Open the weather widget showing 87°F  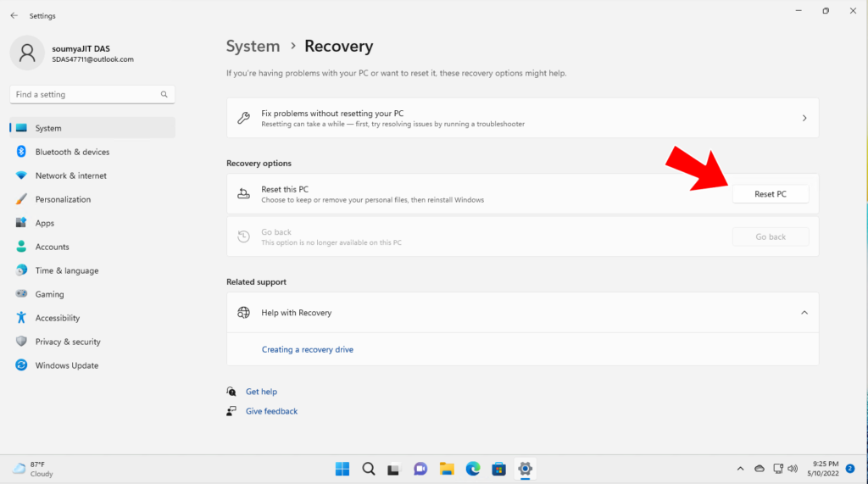pyautogui.click(x=33, y=469)
